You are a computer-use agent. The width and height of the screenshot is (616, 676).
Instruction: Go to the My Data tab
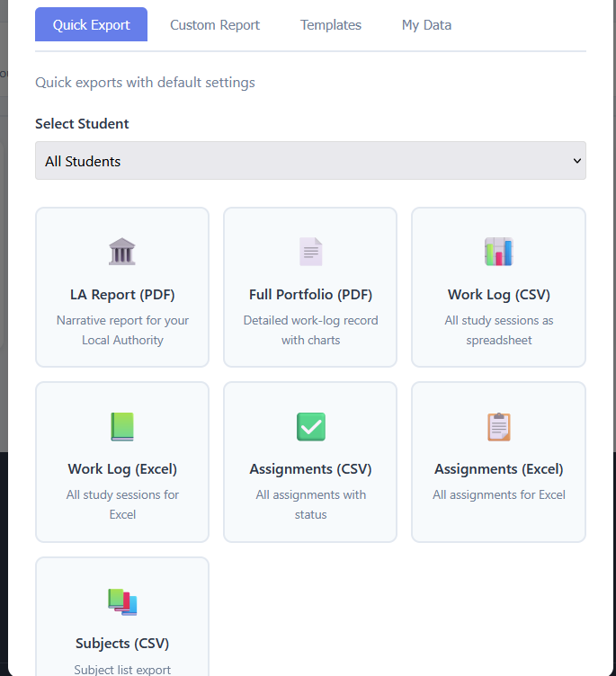(426, 25)
